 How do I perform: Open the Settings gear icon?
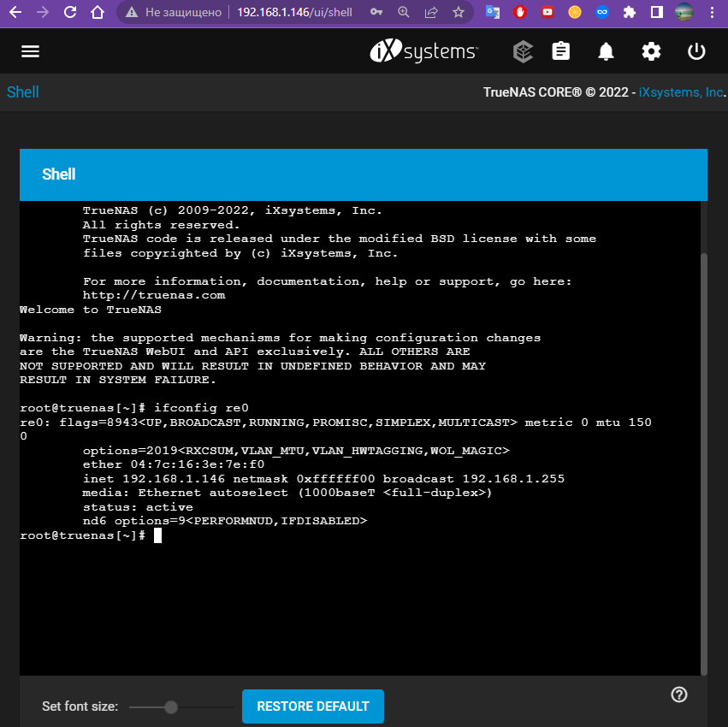point(651,51)
